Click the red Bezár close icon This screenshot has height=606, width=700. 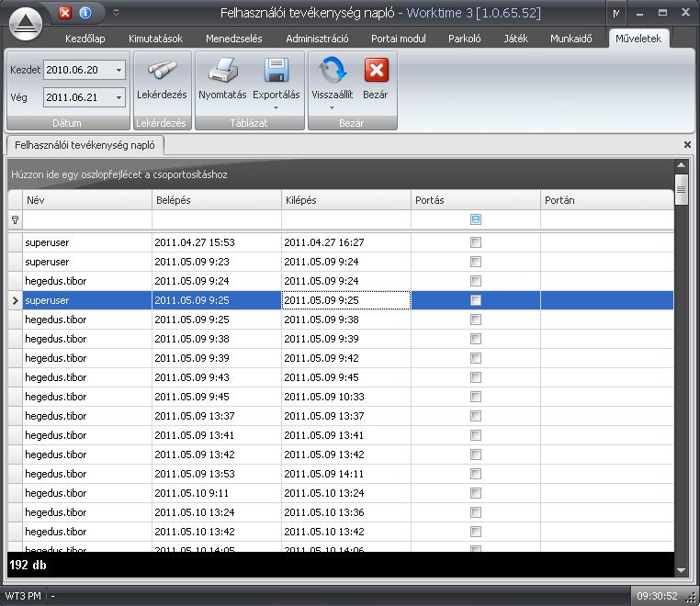(377, 70)
